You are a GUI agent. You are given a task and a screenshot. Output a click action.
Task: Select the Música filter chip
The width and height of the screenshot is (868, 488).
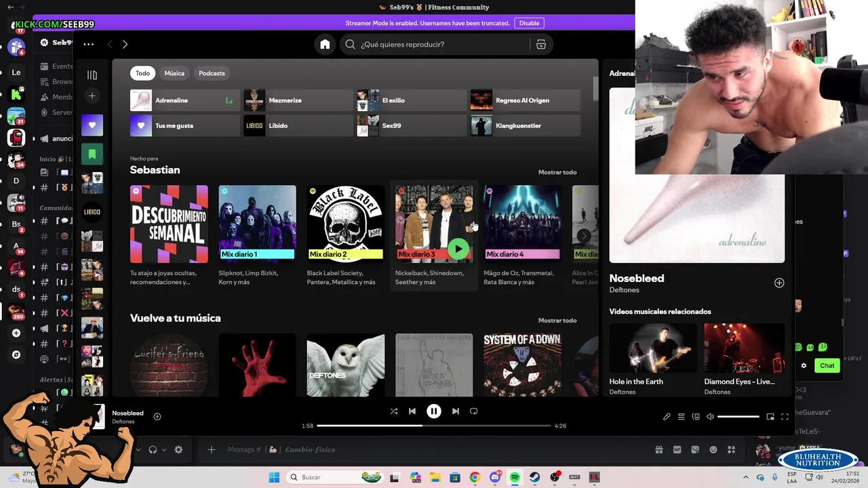[174, 73]
